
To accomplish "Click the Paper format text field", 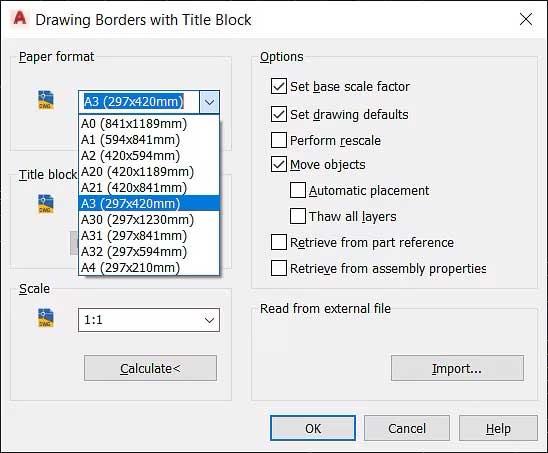I will 139,102.
